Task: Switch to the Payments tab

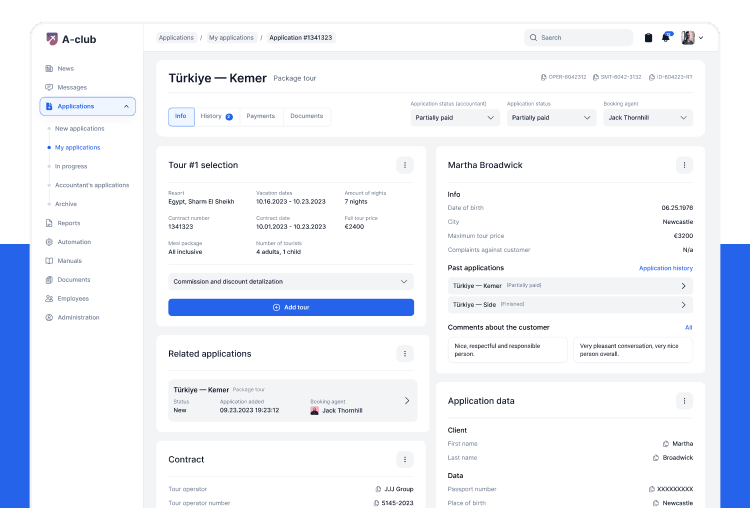Action: (x=261, y=116)
